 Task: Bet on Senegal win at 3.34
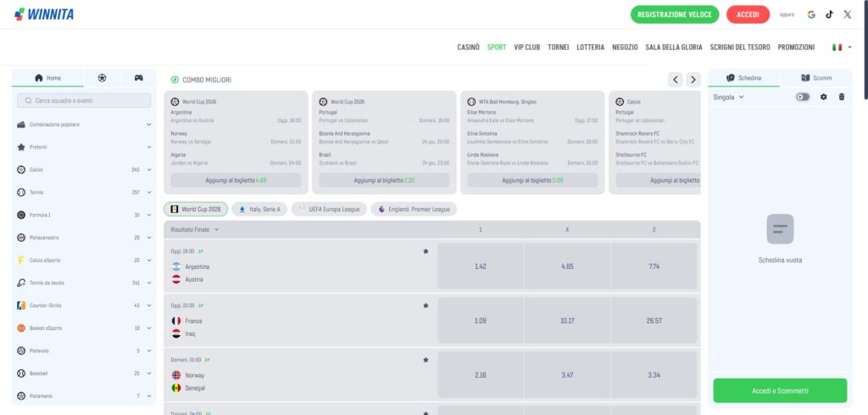tap(654, 375)
